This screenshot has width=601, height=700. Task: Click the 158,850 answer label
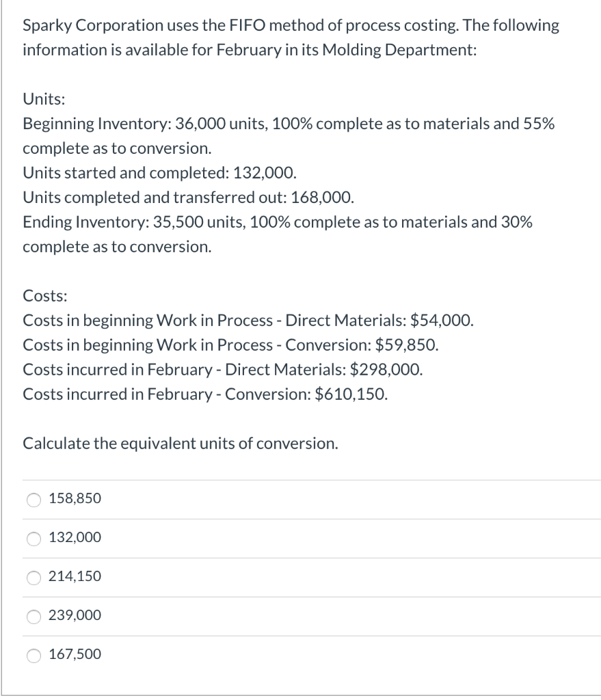[74, 499]
